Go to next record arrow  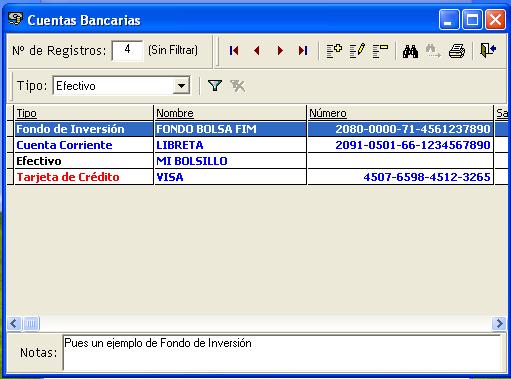click(x=280, y=51)
